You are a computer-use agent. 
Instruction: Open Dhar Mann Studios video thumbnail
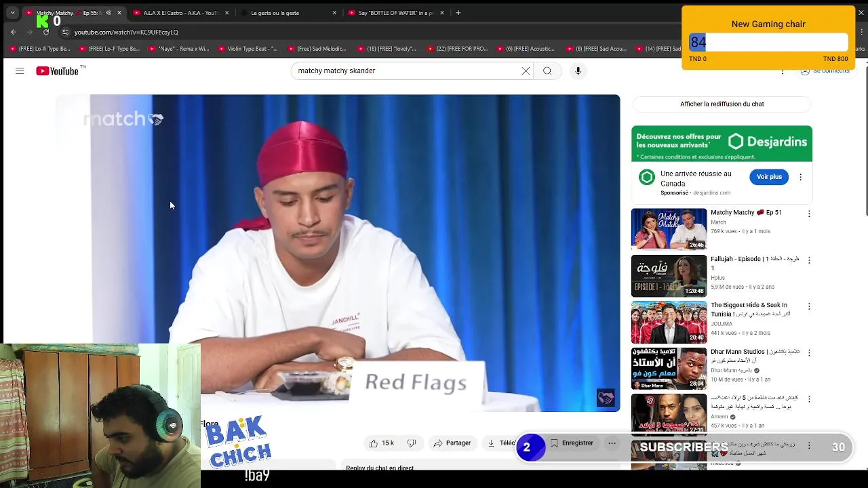click(x=669, y=368)
